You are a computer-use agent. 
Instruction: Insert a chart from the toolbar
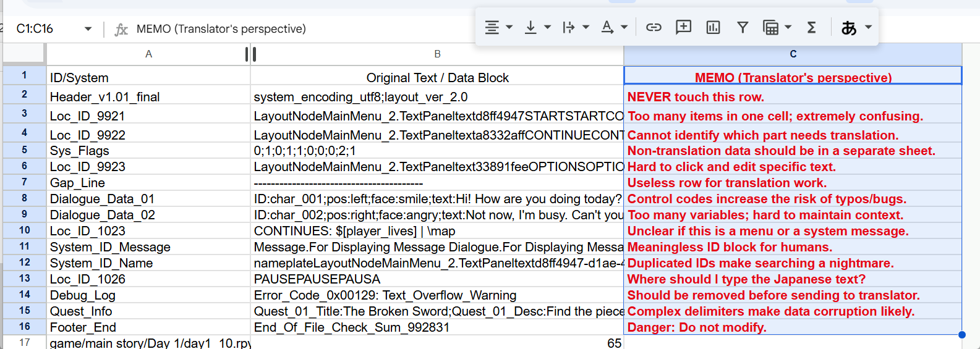click(x=713, y=27)
